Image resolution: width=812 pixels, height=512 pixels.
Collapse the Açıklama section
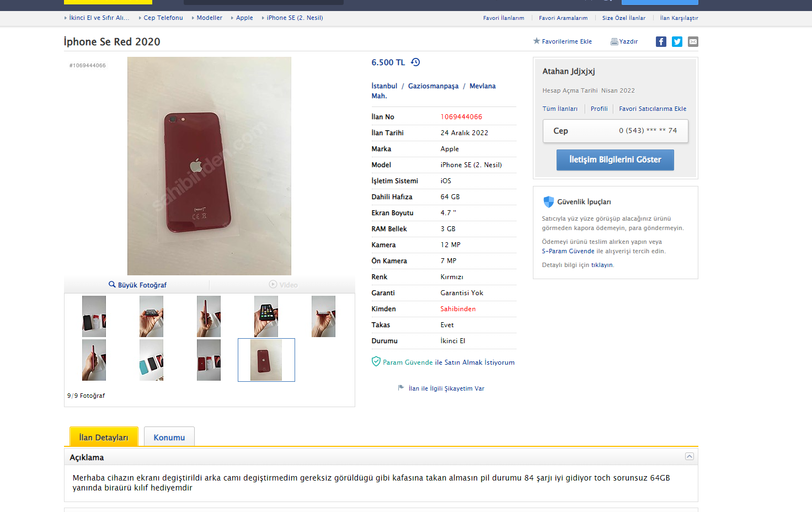689,456
